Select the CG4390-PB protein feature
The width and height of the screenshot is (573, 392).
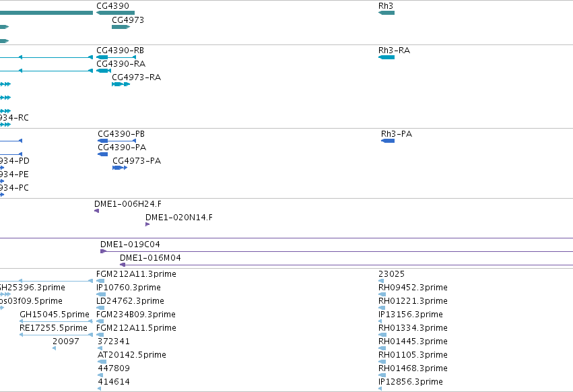(x=116, y=141)
